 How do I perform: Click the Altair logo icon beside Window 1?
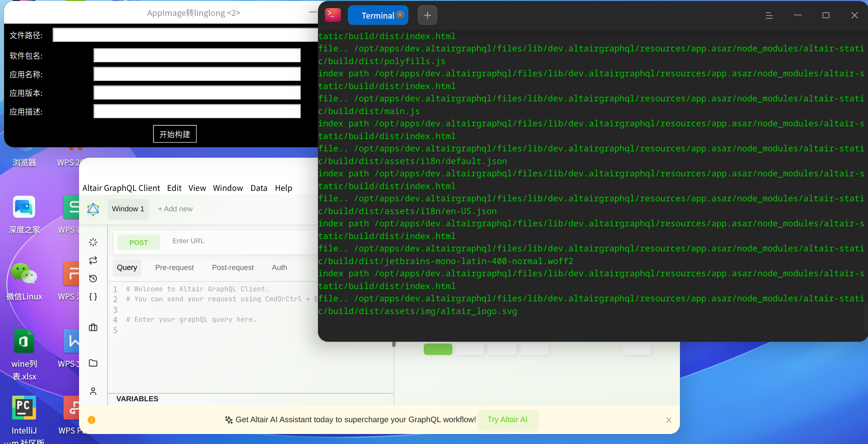[x=93, y=209]
